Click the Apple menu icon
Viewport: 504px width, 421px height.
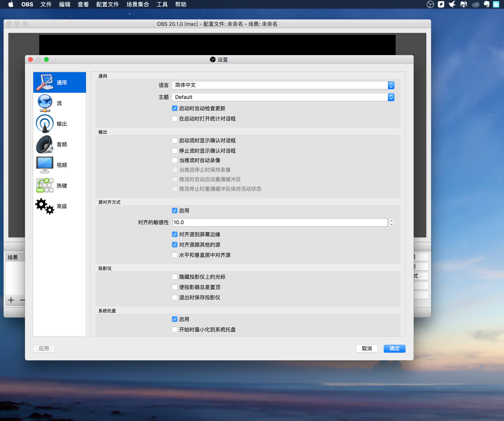click(x=11, y=4)
